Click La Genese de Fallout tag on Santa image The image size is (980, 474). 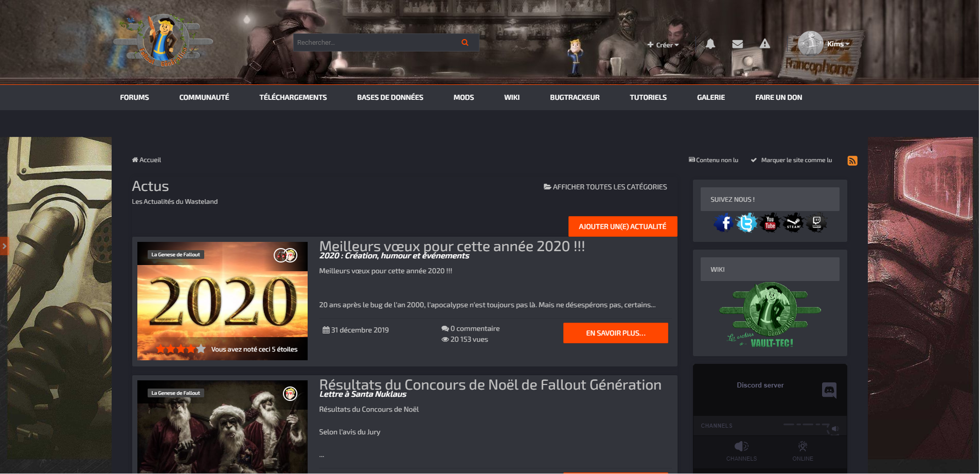[175, 393]
